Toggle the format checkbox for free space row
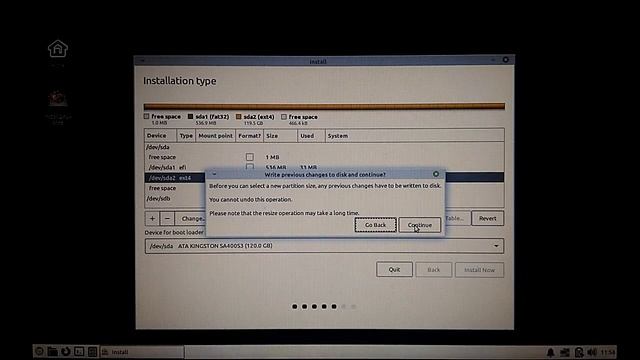This screenshot has height=360, width=640. point(250,157)
